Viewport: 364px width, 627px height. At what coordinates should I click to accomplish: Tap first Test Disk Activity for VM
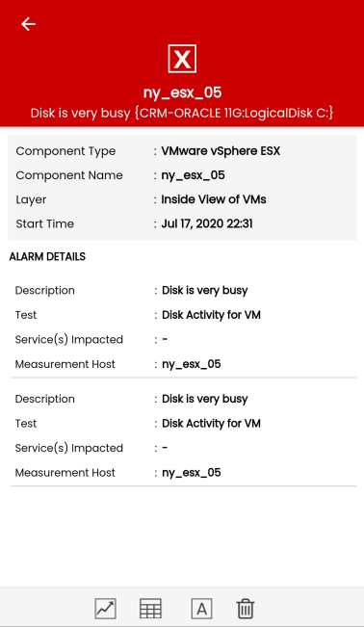point(211,315)
